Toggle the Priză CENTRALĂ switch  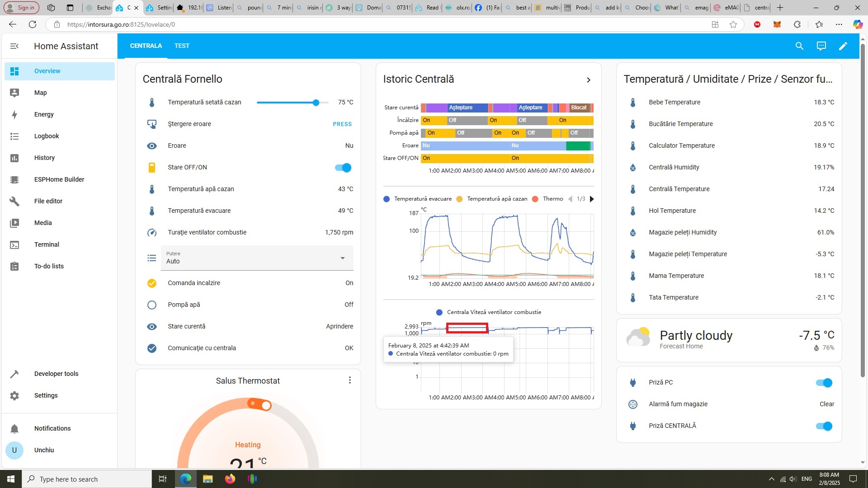[x=824, y=426]
